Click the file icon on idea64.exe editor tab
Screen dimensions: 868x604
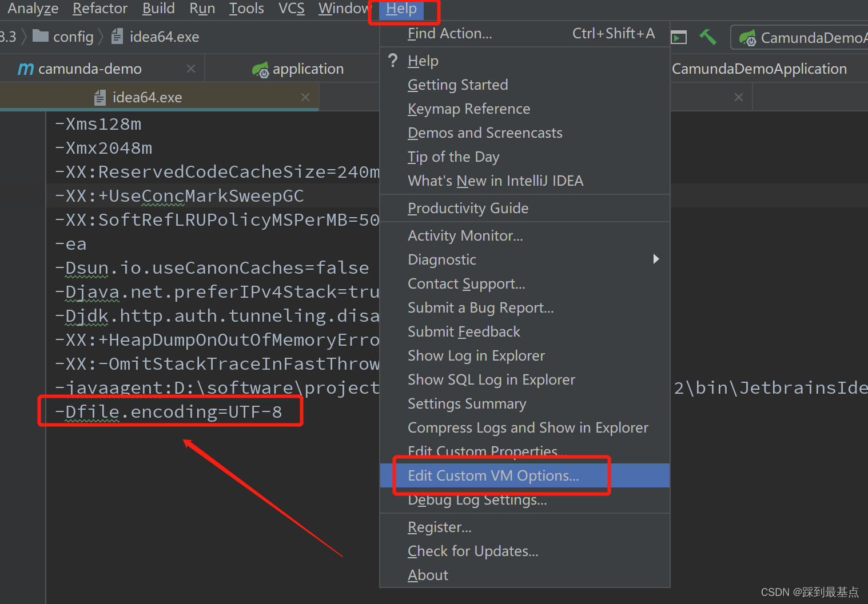[x=100, y=98]
